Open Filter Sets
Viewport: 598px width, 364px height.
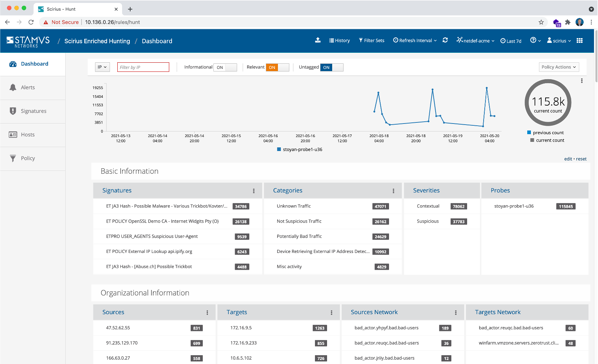click(371, 41)
